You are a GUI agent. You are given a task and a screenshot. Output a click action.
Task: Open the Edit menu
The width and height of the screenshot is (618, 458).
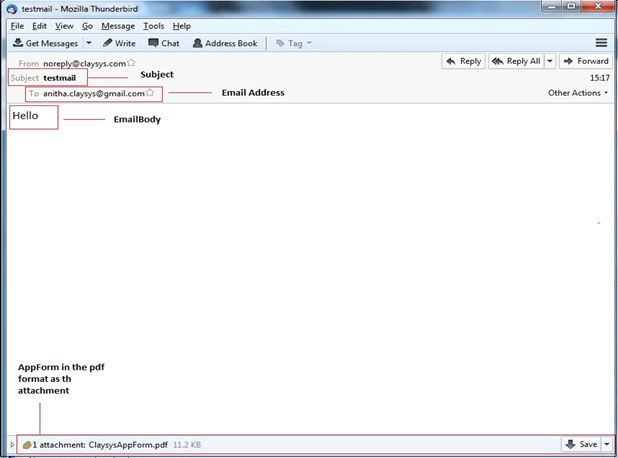[39, 26]
